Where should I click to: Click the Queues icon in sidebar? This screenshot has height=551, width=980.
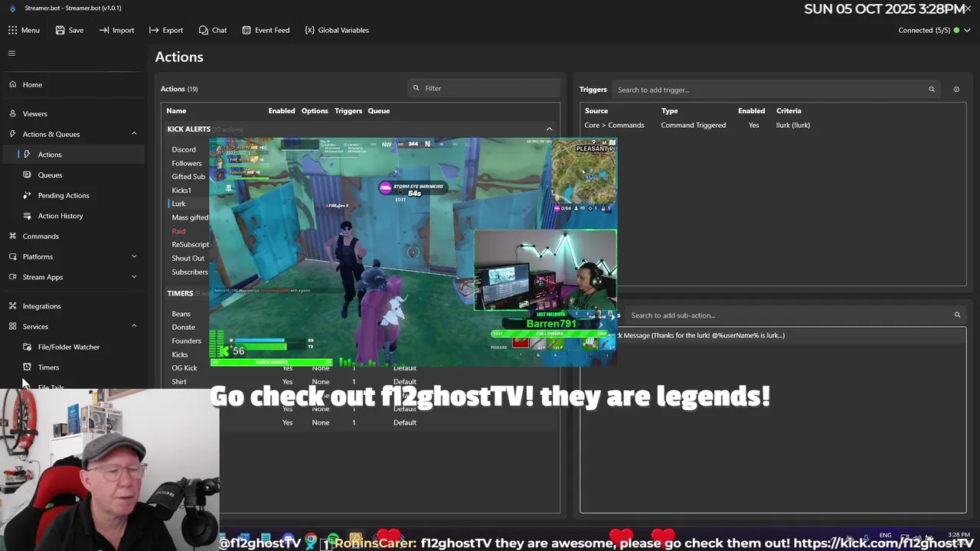[x=28, y=175]
